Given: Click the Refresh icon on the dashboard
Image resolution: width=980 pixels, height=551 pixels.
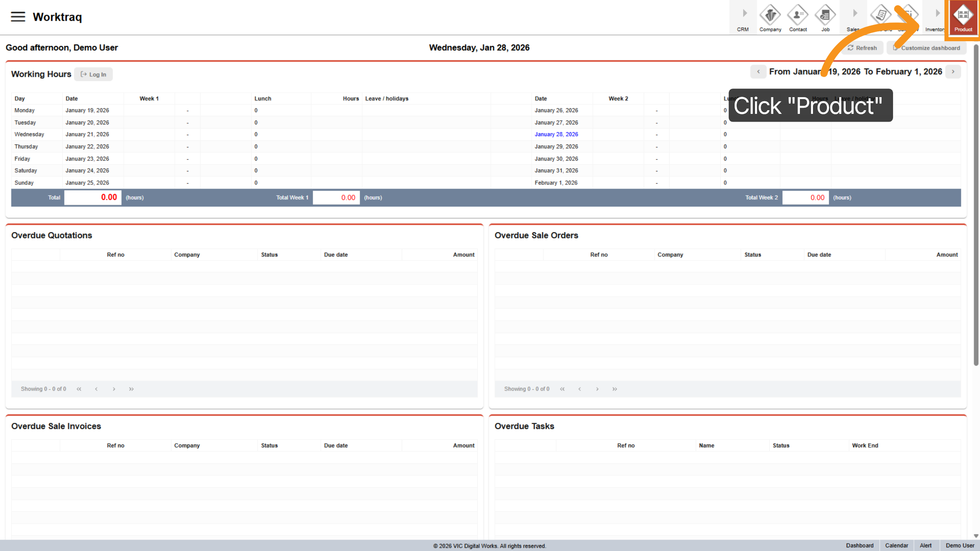Looking at the screenshot, I should [851, 48].
